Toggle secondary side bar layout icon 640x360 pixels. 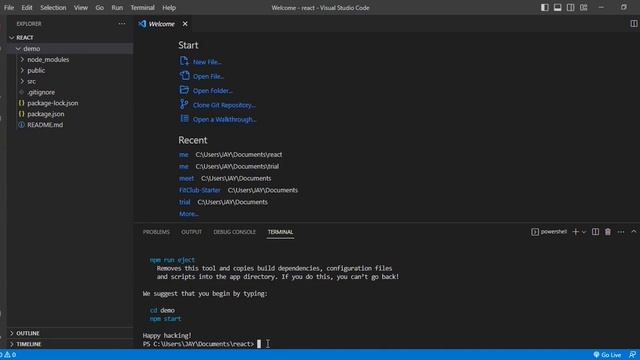(571, 7)
